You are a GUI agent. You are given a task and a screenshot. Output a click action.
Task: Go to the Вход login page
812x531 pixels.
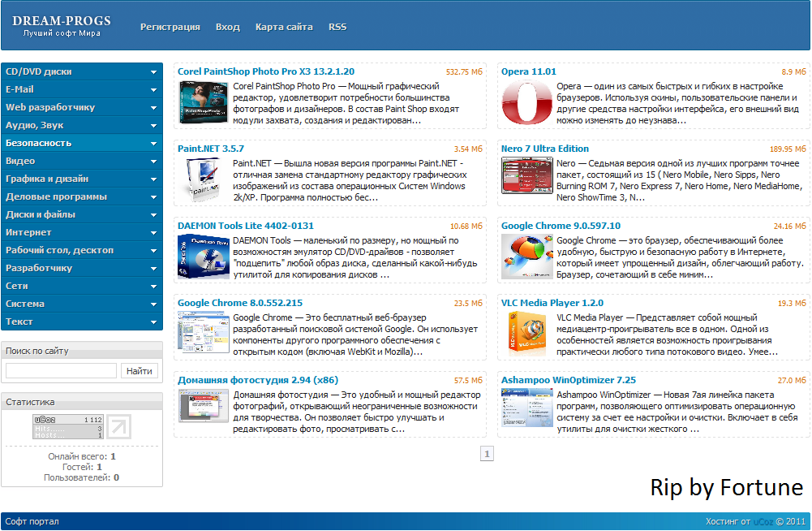click(228, 27)
